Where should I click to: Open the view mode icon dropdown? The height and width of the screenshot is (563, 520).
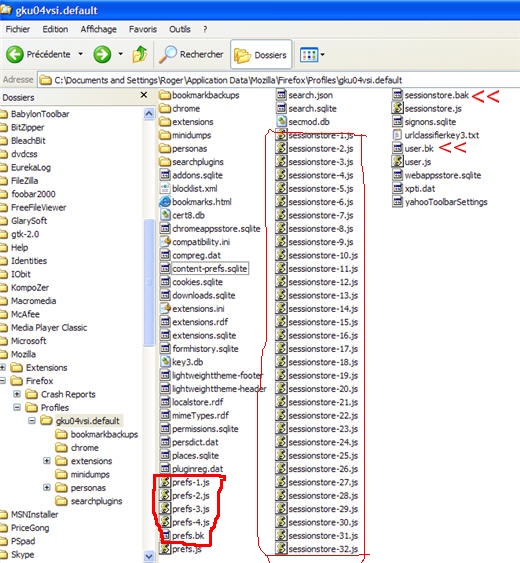point(311,55)
